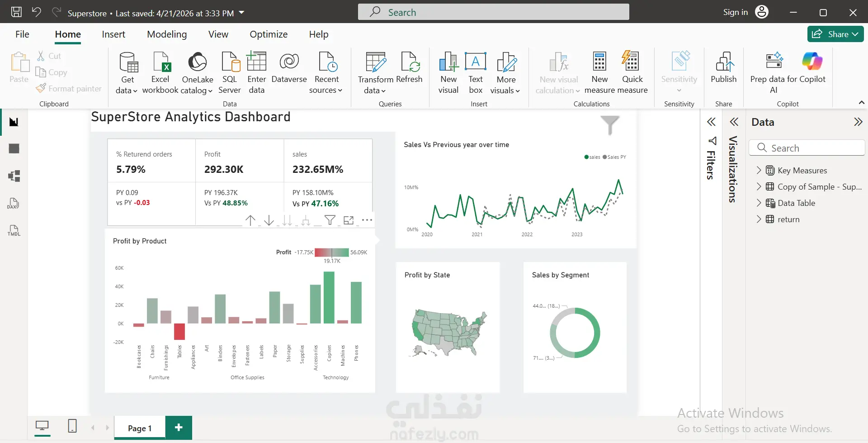
Task: Open the Optimize tab
Action: click(269, 34)
